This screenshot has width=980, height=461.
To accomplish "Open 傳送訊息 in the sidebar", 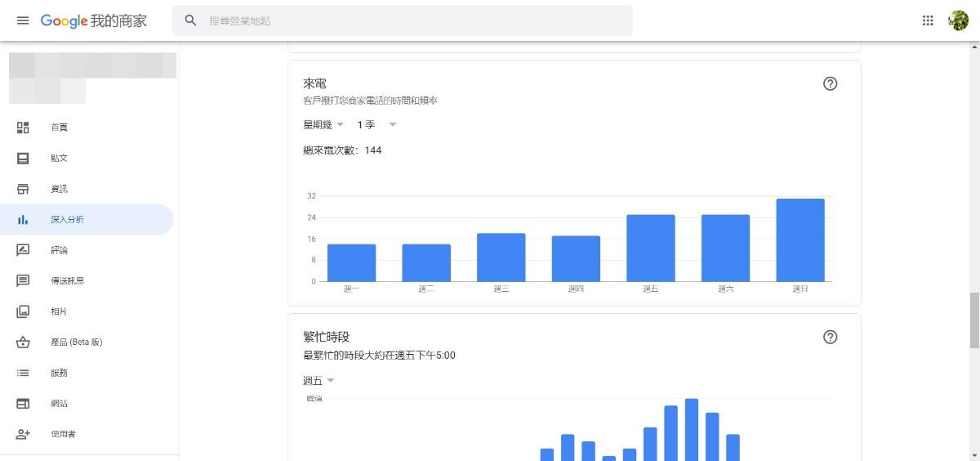I will pos(67,280).
